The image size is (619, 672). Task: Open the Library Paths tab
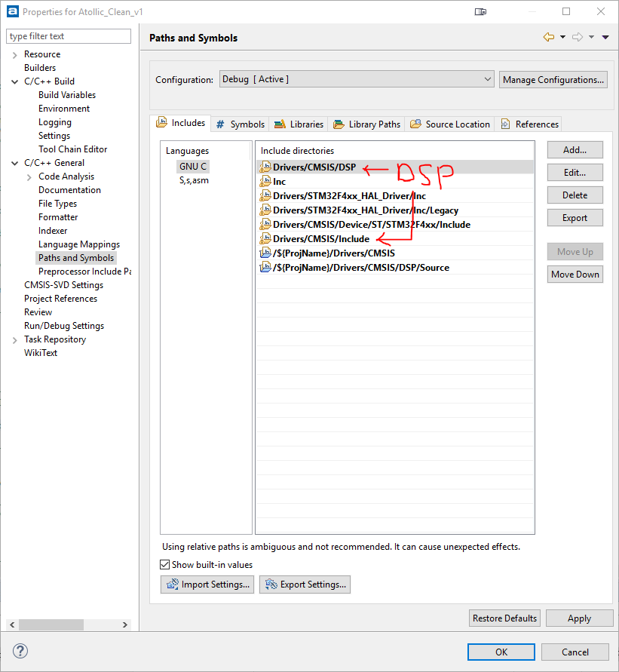click(367, 124)
